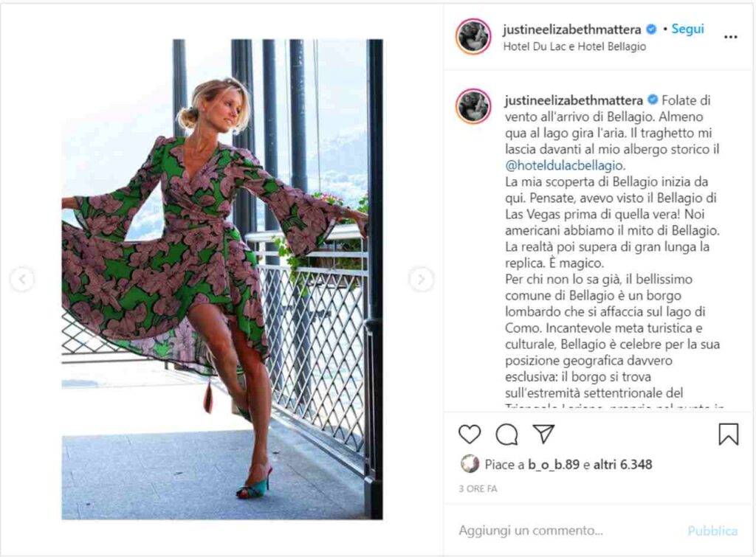View the altri 6.348 likes list
This screenshot has height=557, width=756.
(622, 465)
